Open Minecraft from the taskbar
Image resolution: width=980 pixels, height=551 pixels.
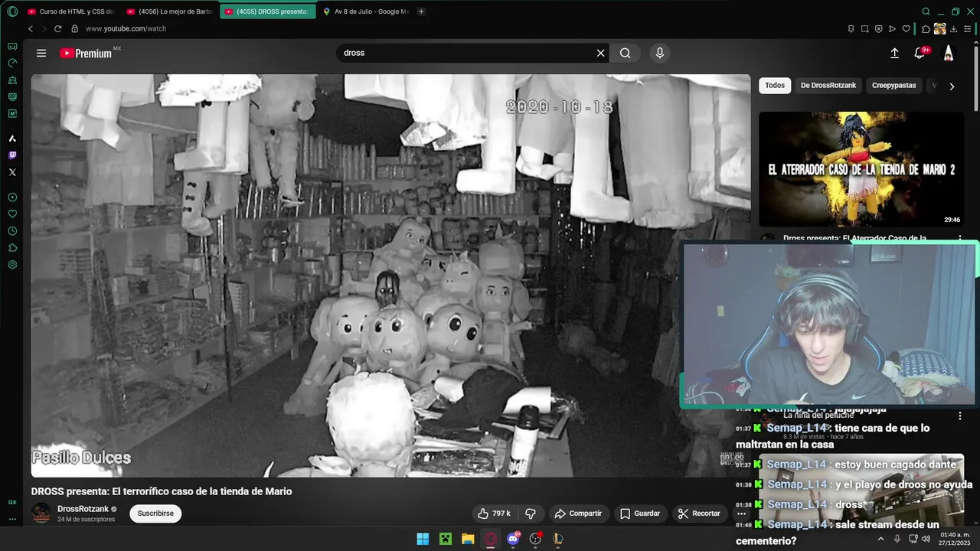point(445,539)
